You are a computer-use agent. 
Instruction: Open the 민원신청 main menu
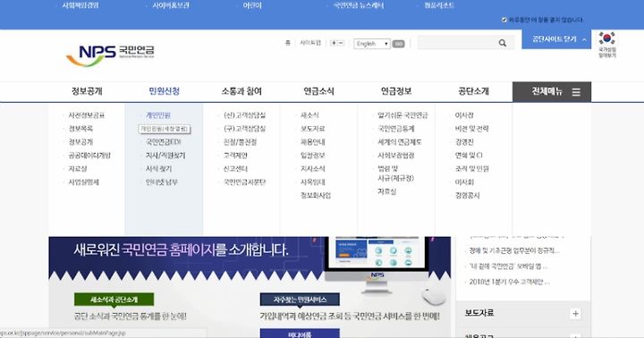pyautogui.click(x=164, y=91)
